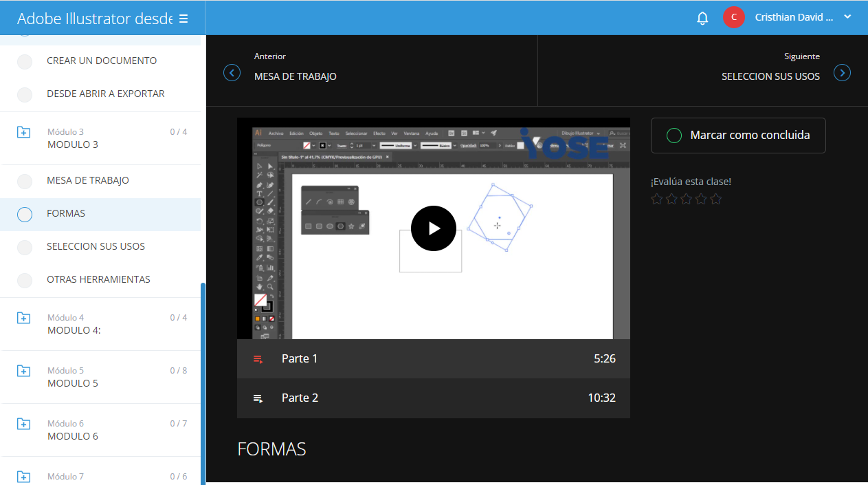
Task: Click the previous lesson arrow icon
Action: point(232,72)
